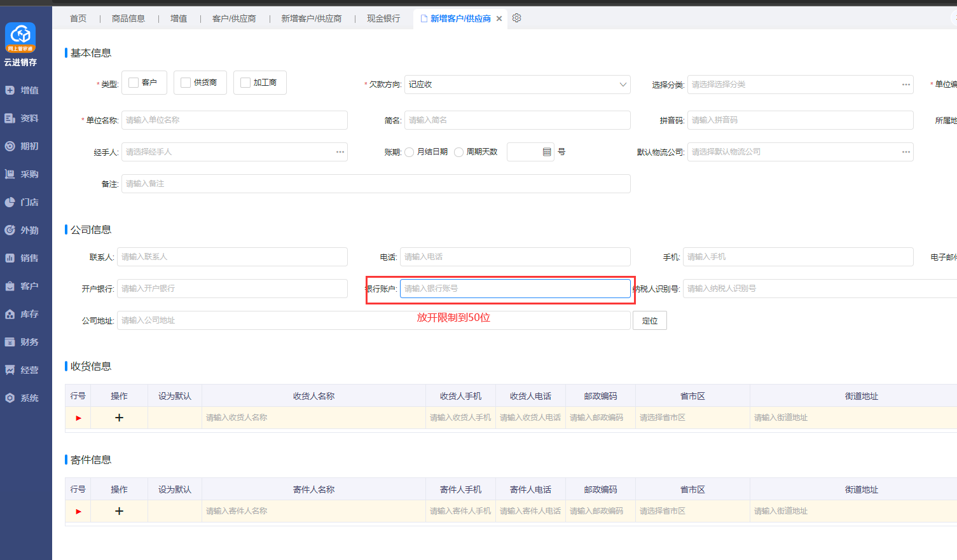Open the 系统 sidebar icon
Viewport: 957px width, 560px height.
[x=10, y=398]
